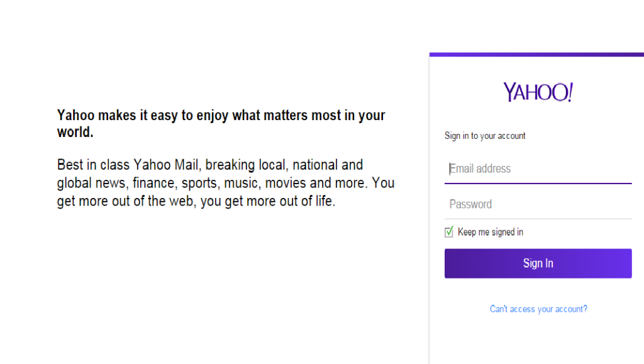Open the Can't access your account link
The width and height of the screenshot is (644, 364).
click(538, 309)
